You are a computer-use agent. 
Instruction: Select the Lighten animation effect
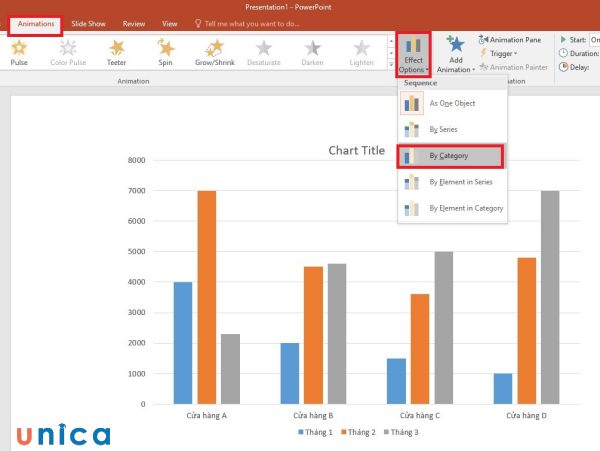pos(361,52)
